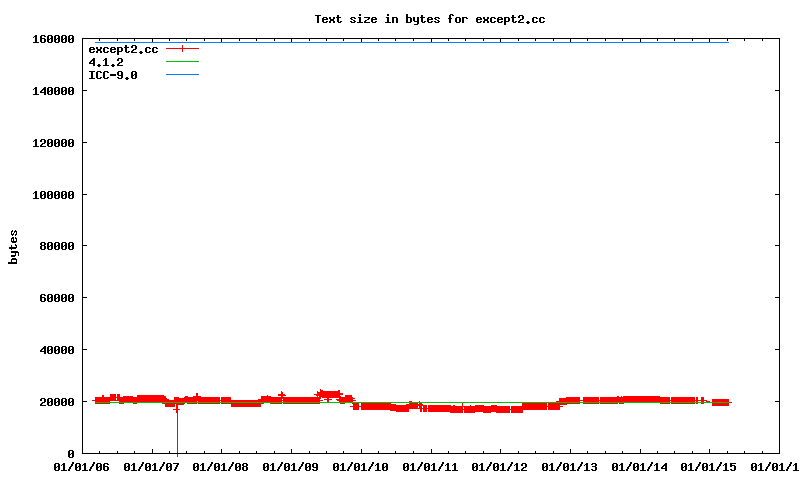Click the green 4.1.2 legend line sample
The width and height of the screenshot is (800, 480).
182,62
